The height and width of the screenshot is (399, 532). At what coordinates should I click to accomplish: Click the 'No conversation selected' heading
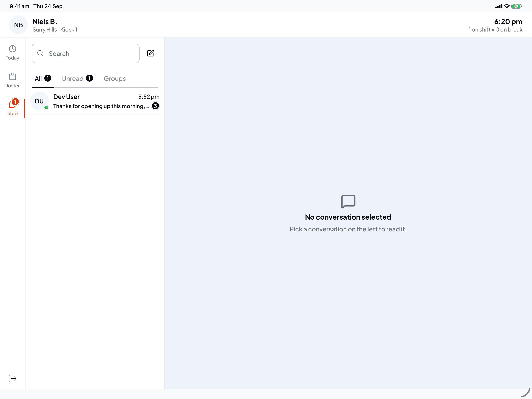click(x=348, y=217)
